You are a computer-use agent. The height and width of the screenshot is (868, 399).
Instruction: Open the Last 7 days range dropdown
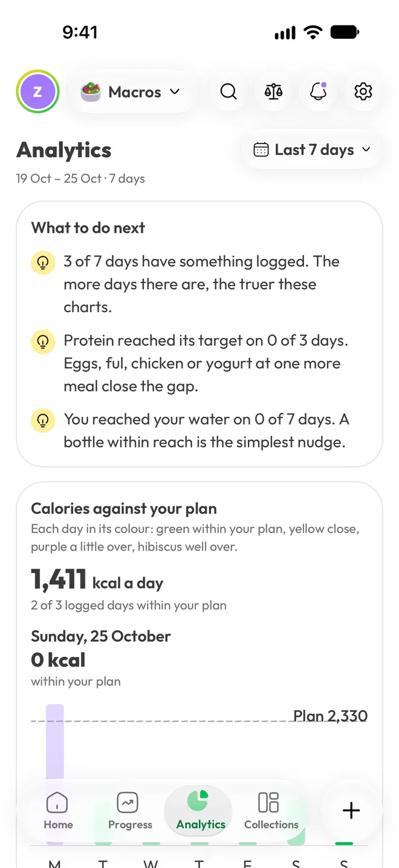311,149
